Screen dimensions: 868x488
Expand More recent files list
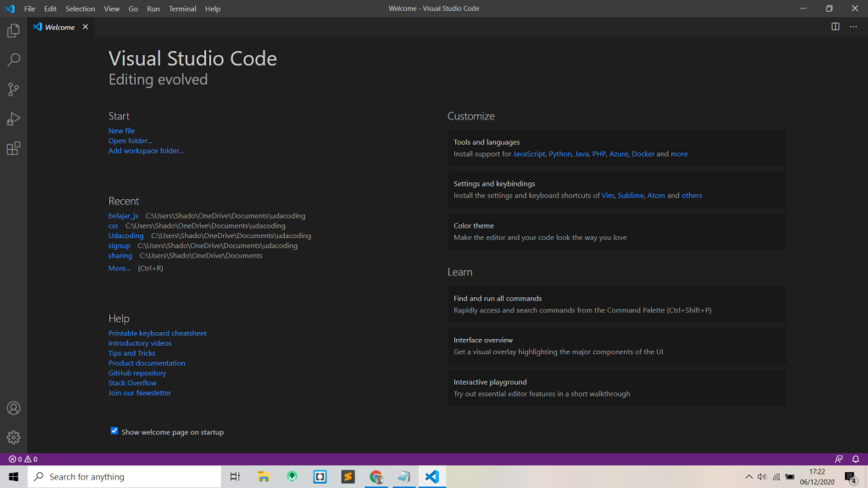point(119,268)
